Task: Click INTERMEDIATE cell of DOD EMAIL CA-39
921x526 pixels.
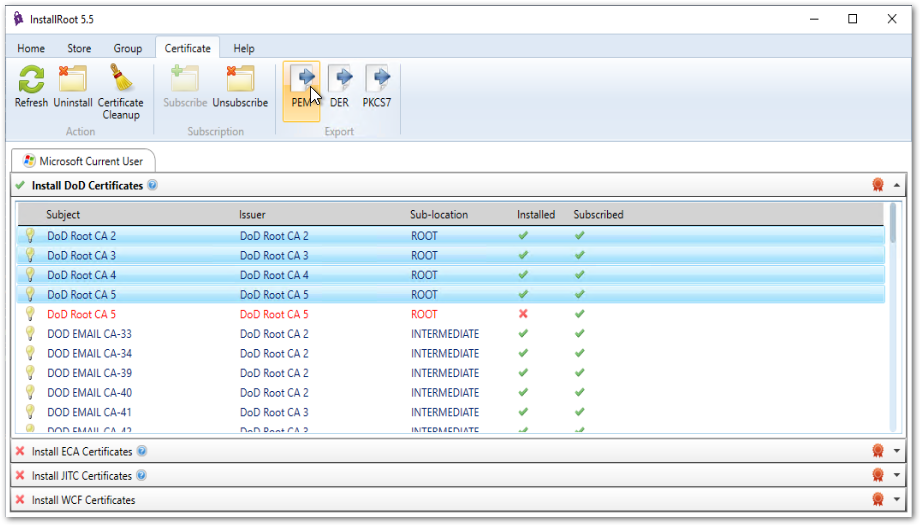Action: (x=445, y=373)
